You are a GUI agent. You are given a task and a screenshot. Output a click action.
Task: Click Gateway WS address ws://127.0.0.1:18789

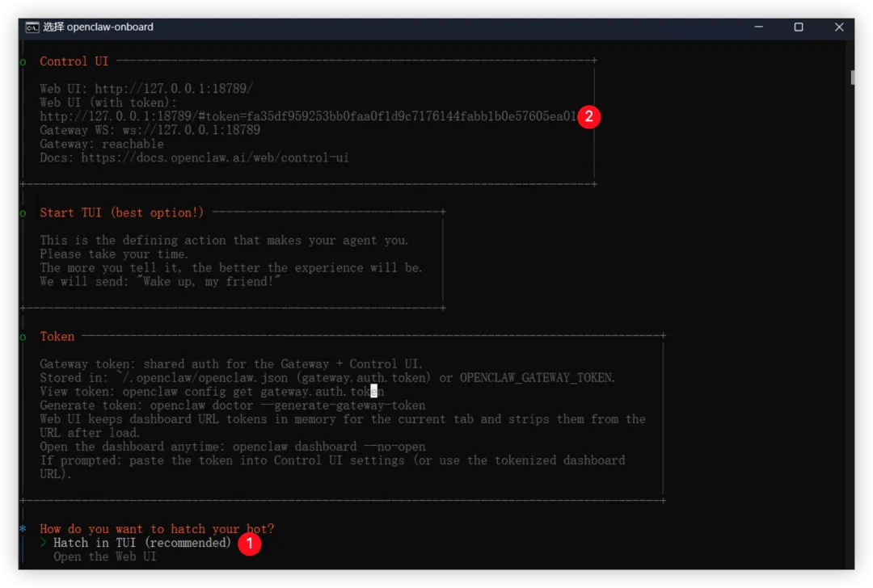(191, 129)
